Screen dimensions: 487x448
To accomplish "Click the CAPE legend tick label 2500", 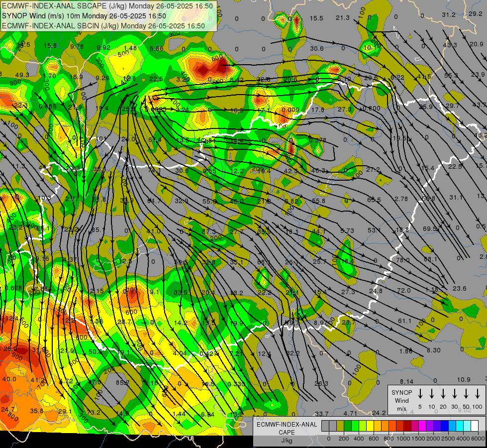I will click(x=448, y=439).
